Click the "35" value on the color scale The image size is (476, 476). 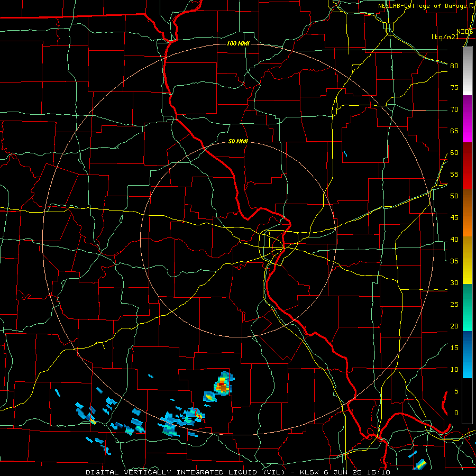(x=454, y=261)
